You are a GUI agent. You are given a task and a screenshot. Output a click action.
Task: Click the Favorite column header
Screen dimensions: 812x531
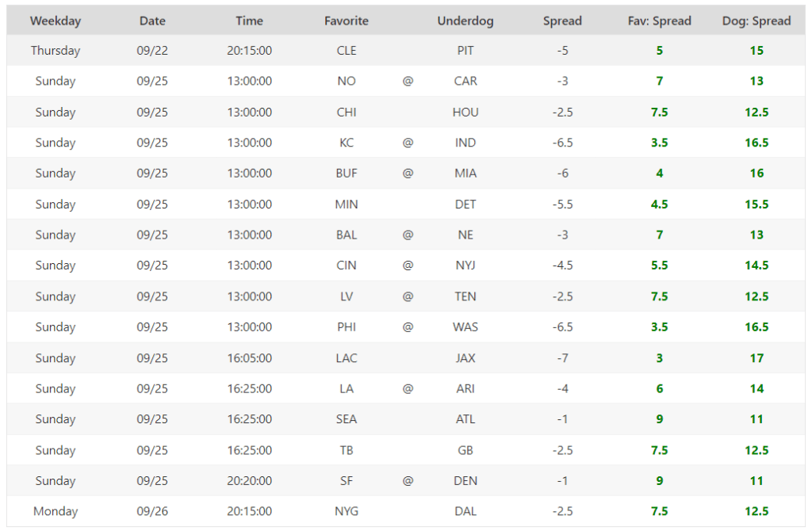click(347, 21)
